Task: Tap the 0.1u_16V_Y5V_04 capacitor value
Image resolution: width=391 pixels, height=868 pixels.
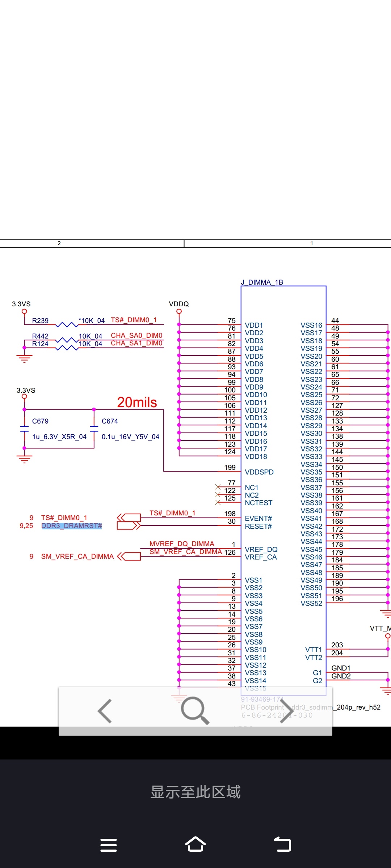Action: pos(130,437)
